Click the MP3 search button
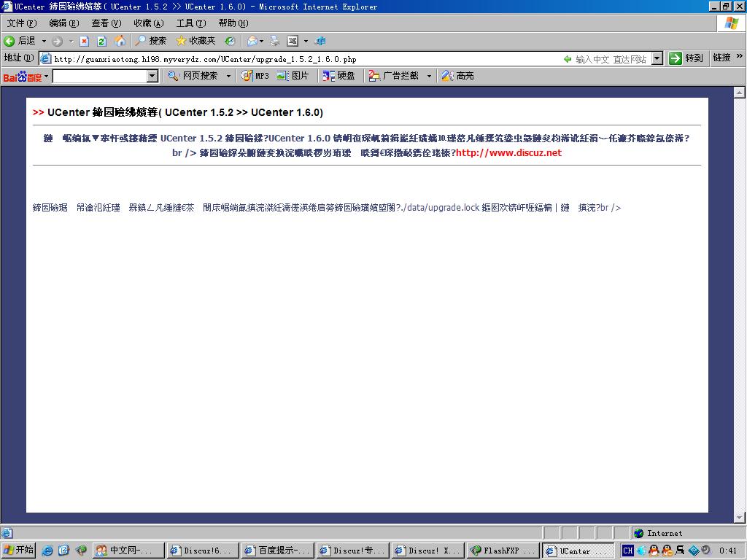This screenshot has width=747, height=560. (255, 76)
